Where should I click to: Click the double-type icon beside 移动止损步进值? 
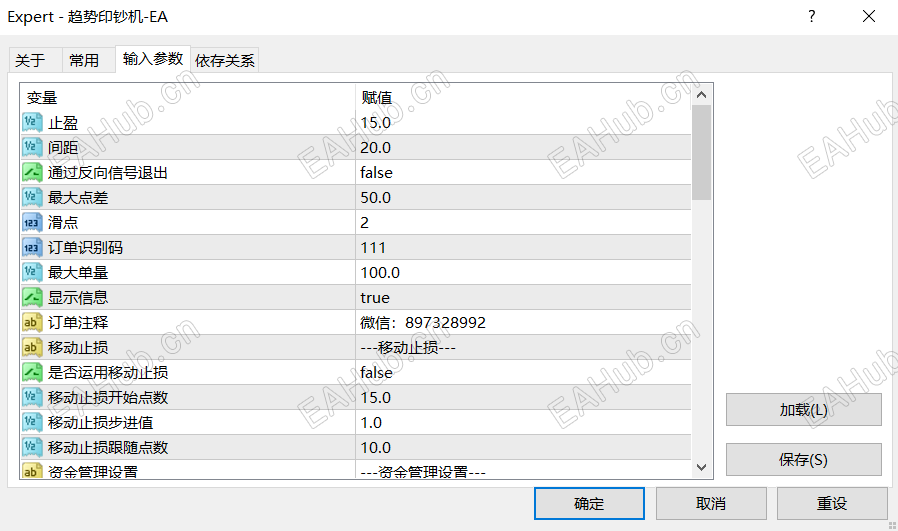coord(32,422)
